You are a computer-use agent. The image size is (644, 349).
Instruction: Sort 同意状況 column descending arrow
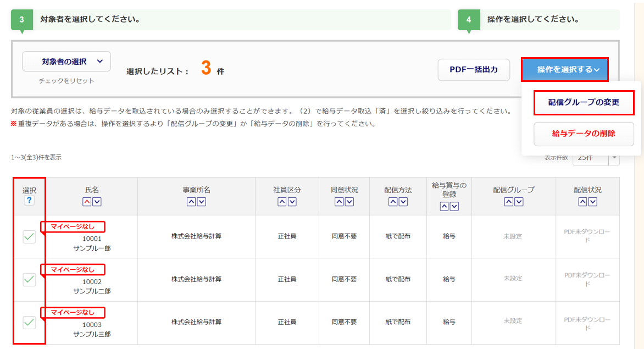(349, 202)
